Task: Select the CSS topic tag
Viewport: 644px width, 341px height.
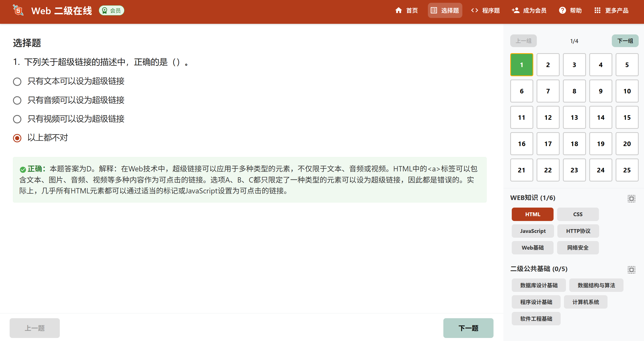Action: (578, 214)
